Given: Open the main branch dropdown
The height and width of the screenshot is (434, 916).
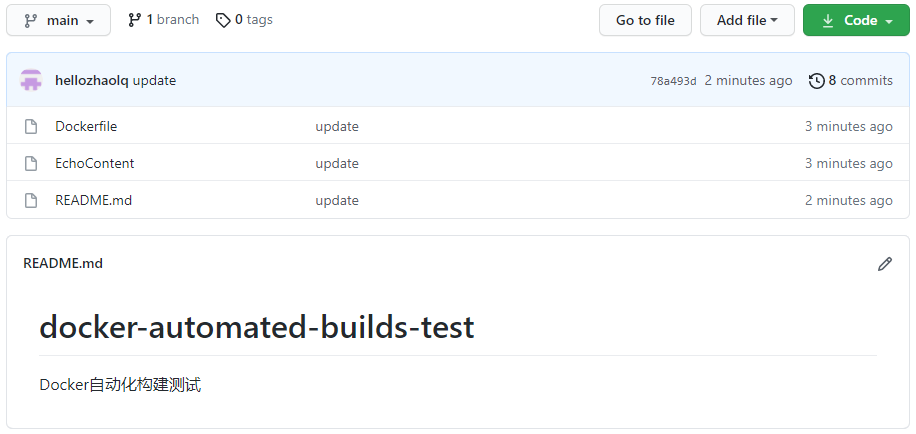Looking at the screenshot, I should 59,20.
